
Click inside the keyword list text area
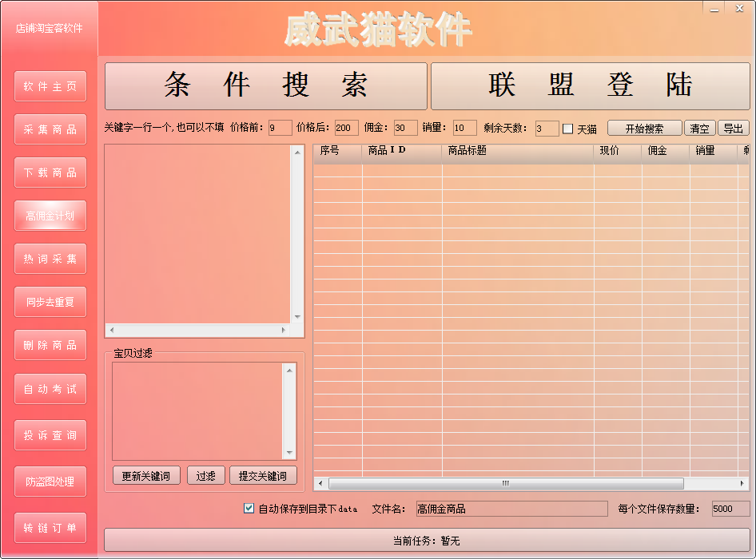coord(197,234)
